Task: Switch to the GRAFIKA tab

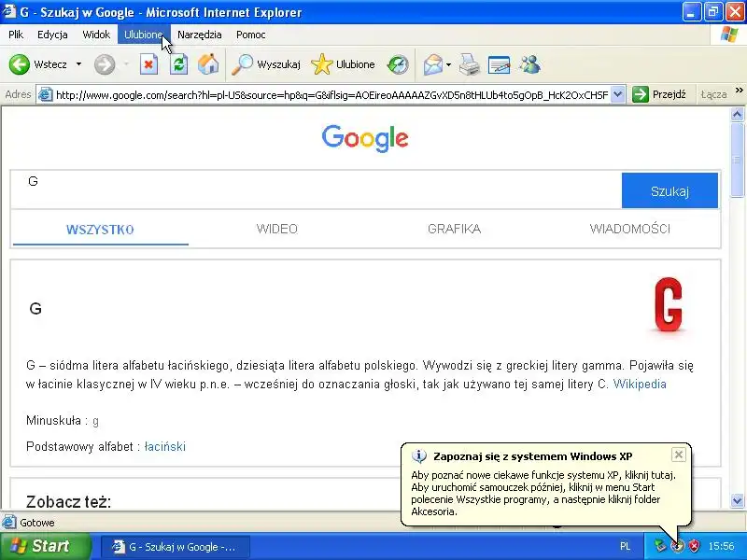Action: pos(454,229)
